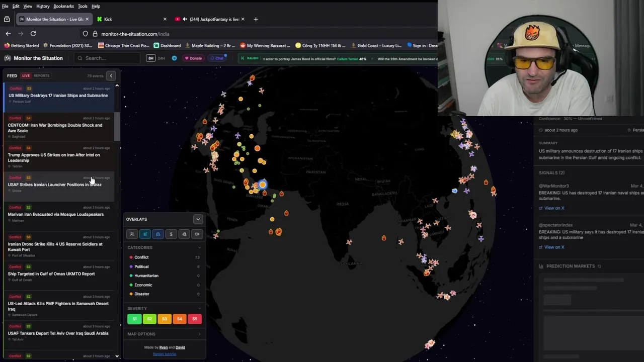Click the pink aircraft marker near the bottom of the globe
This screenshot has width=644, height=362.
[430, 344]
